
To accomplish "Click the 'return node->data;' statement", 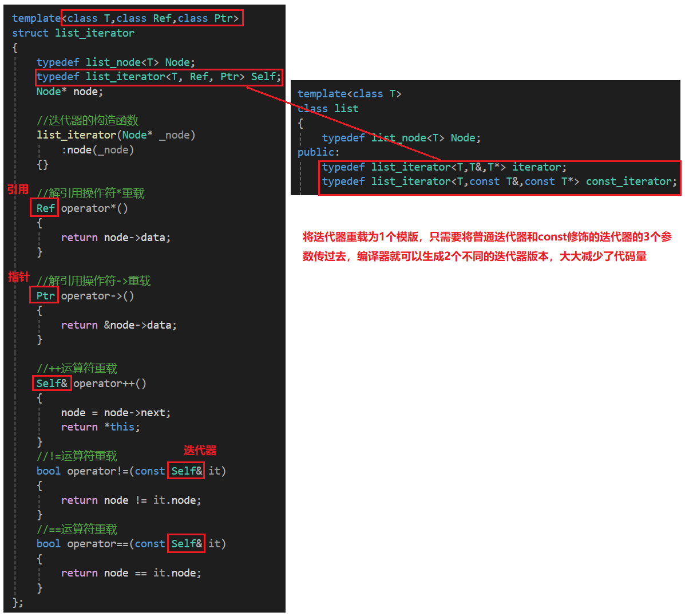I will click(116, 238).
